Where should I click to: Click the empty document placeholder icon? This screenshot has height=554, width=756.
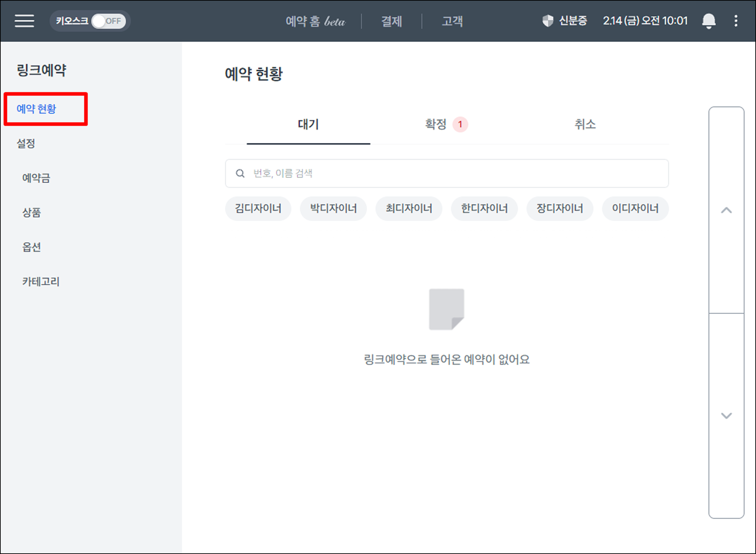coord(446,309)
